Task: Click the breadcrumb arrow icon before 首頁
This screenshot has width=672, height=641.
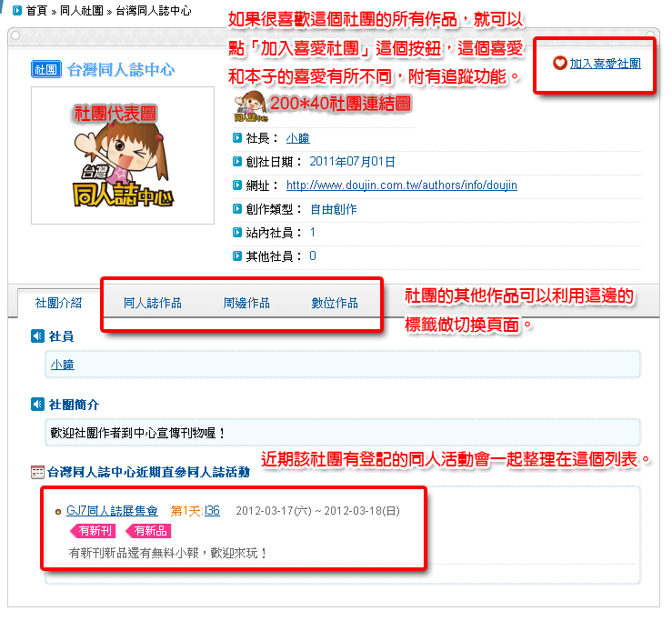Action: (x=17, y=11)
